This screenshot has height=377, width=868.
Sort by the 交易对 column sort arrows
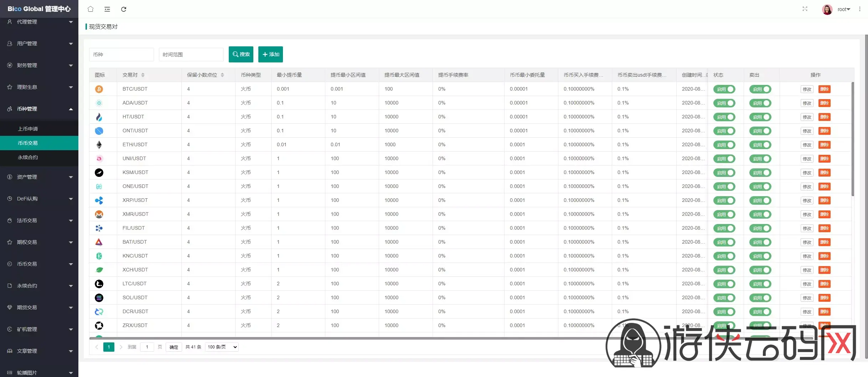tap(143, 75)
